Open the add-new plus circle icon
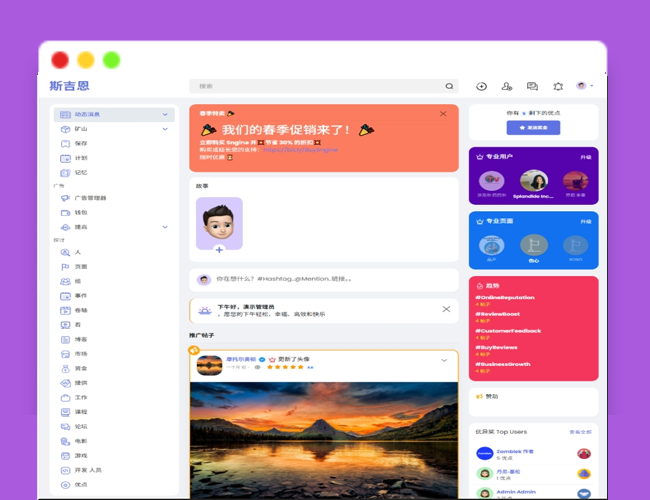Viewport: 650px width, 500px height. pyautogui.click(x=481, y=86)
